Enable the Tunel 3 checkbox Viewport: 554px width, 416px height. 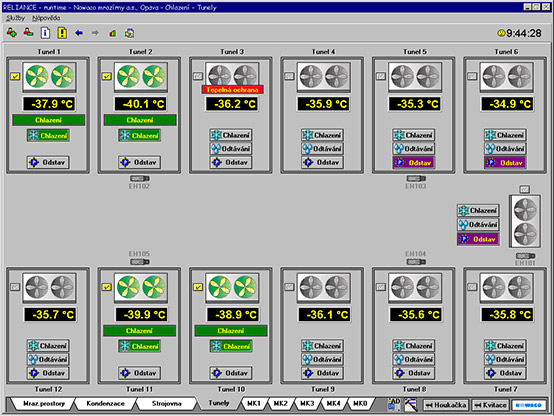click(198, 76)
